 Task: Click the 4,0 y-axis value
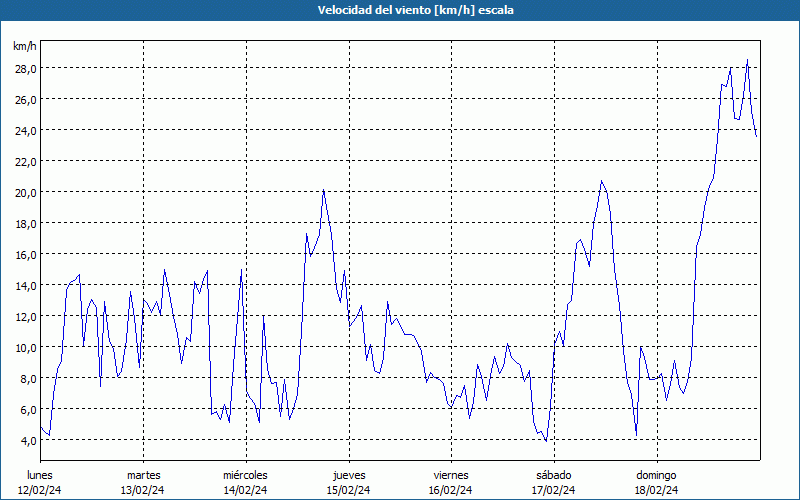click(x=29, y=440)
